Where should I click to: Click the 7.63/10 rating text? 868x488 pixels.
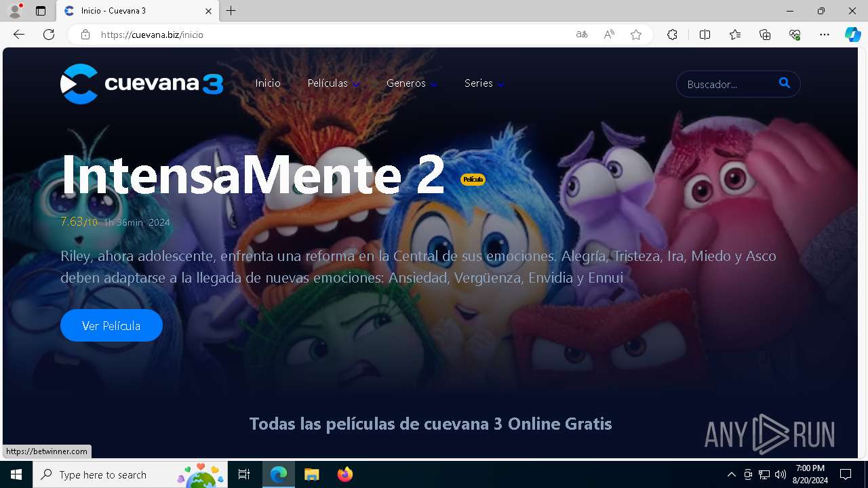[79, 222]
